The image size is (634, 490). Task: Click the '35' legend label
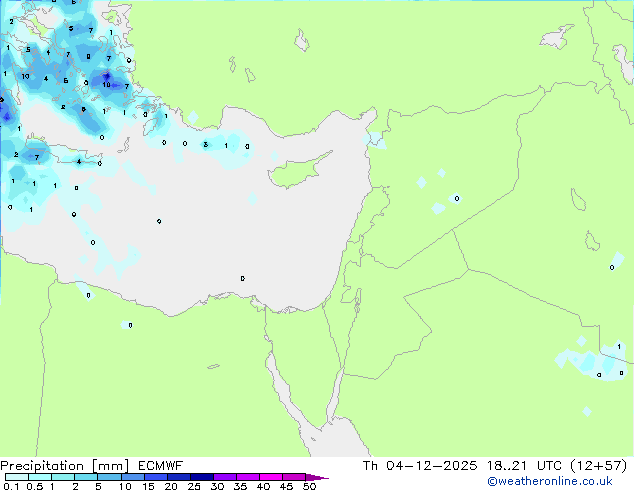(240, 486)
